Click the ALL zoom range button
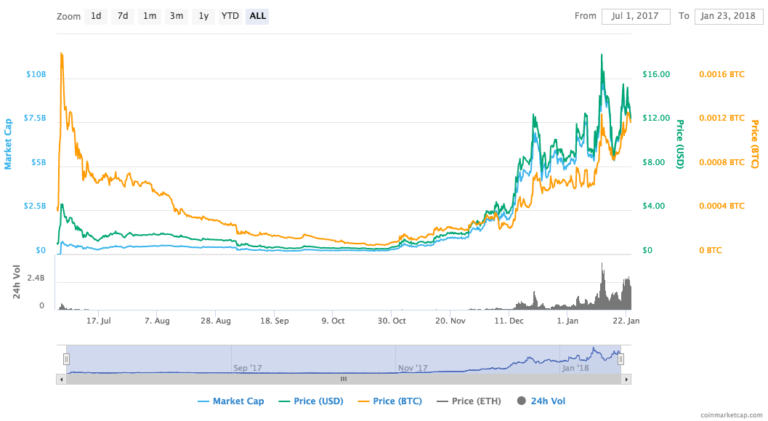Viewport: 768px width, 421px height. click(258, 16)
